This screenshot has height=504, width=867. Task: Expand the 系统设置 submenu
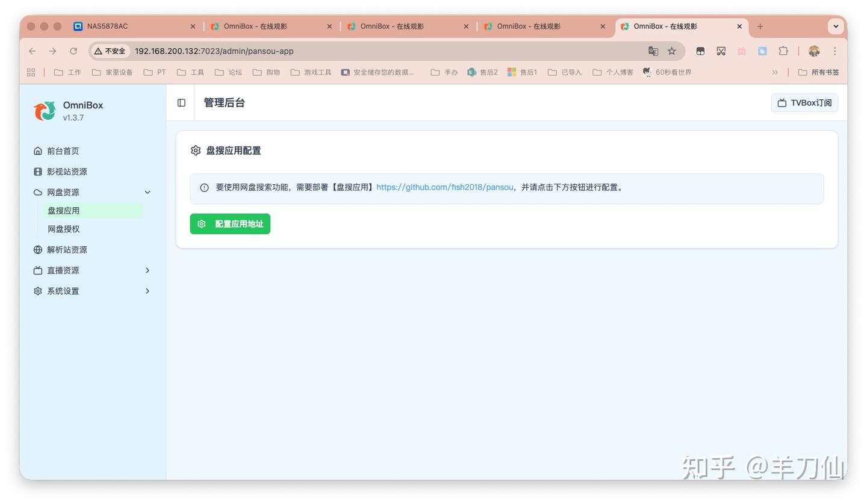pos(148,291)
